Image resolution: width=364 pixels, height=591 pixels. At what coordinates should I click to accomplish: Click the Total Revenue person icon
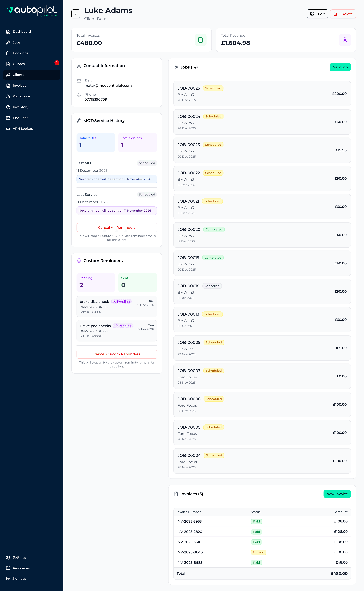345,40
